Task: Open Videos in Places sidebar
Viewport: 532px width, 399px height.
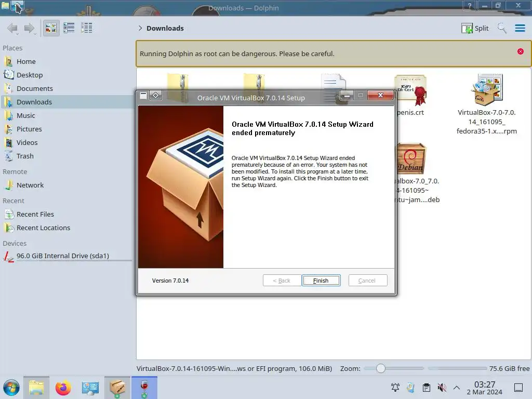Action: point(66,142)
